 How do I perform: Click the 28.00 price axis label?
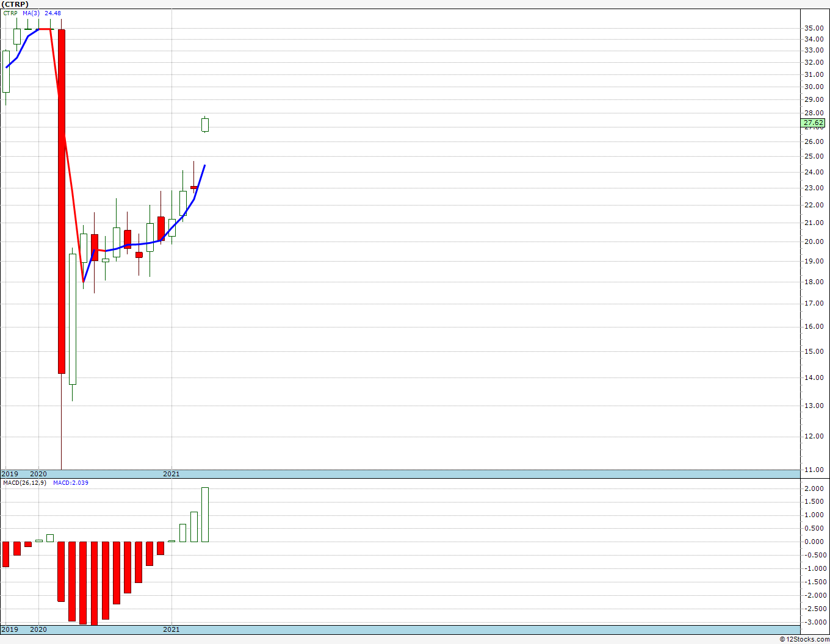814,113
